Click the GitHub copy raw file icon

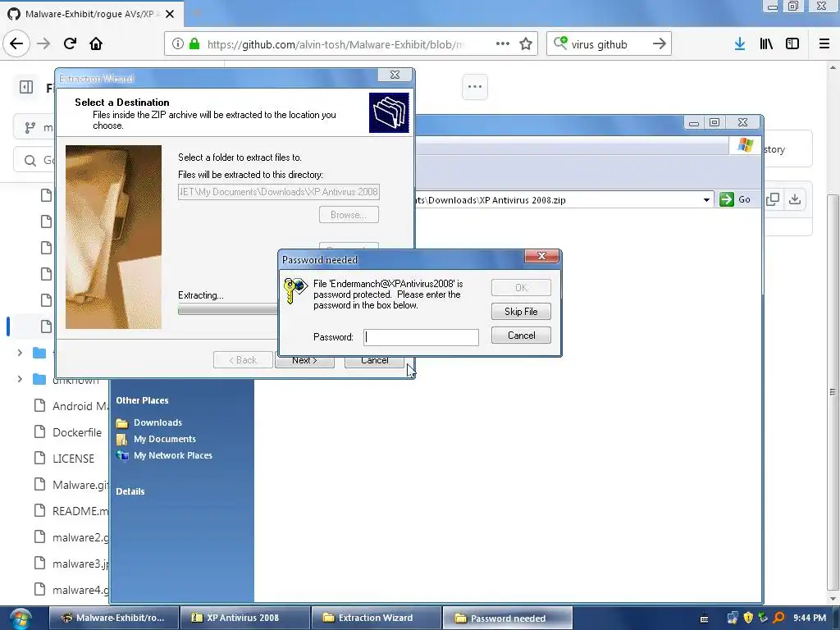[773, 199]
